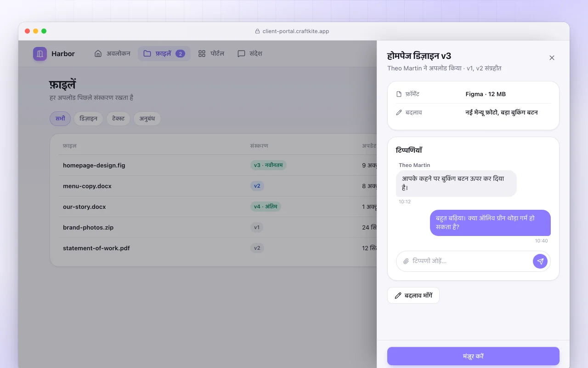Click the v4 · अंतिम version badge
The height and width of the screenshot is (368, 588).
pyautogui.click(x=266, y=207)
